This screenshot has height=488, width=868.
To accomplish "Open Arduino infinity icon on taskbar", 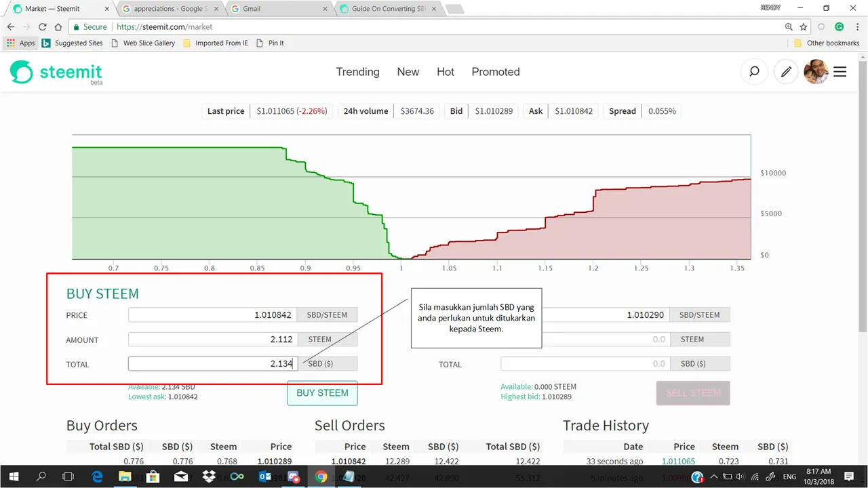I will click(237, 476).
